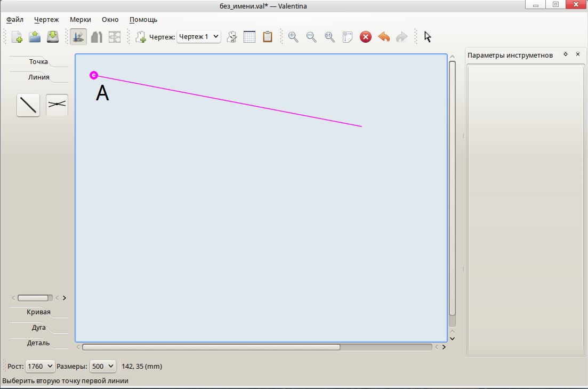The height and width of the screenshot is (389, 588).
Task: Zoom to fit the drawing
Action: [348, 37]
